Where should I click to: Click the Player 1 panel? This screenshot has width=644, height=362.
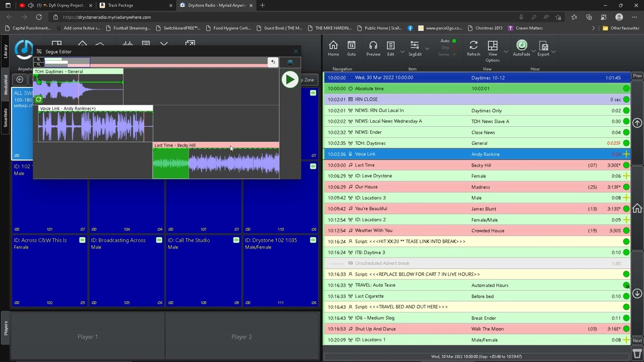(x=88, y=336)
